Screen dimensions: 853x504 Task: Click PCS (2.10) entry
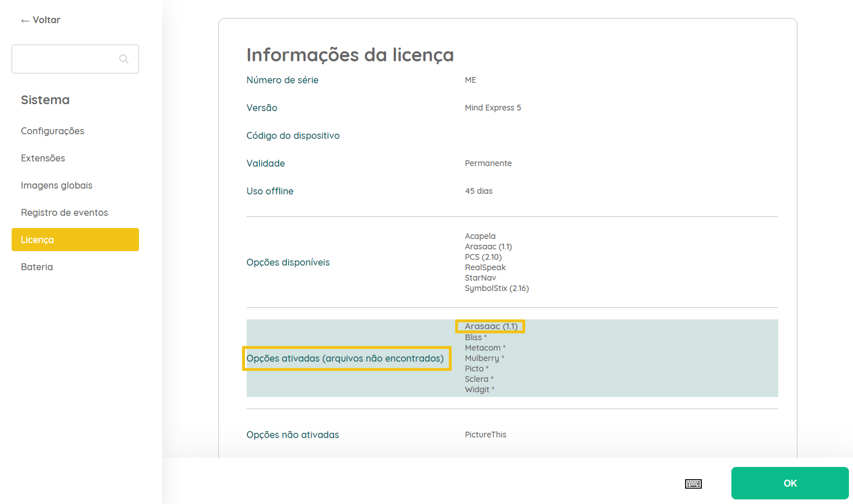coord(484,257)
